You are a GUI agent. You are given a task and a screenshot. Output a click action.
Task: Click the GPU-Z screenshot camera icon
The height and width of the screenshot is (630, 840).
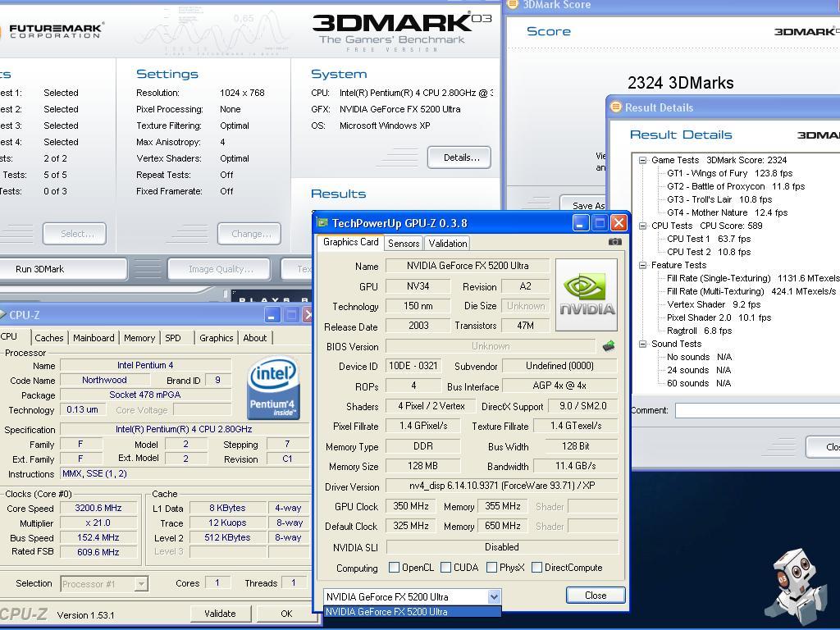coord(615,242)
